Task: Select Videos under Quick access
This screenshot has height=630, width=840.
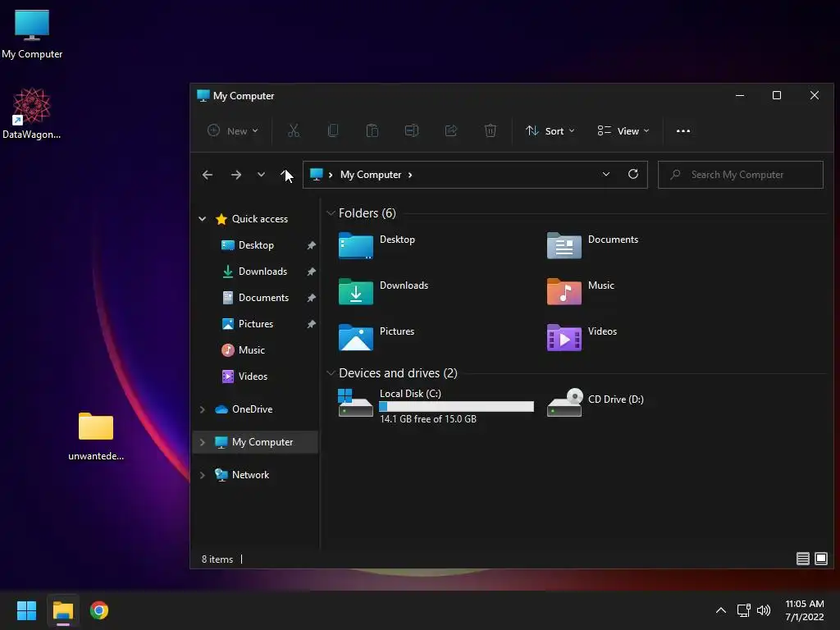Action: coord(253,376)
